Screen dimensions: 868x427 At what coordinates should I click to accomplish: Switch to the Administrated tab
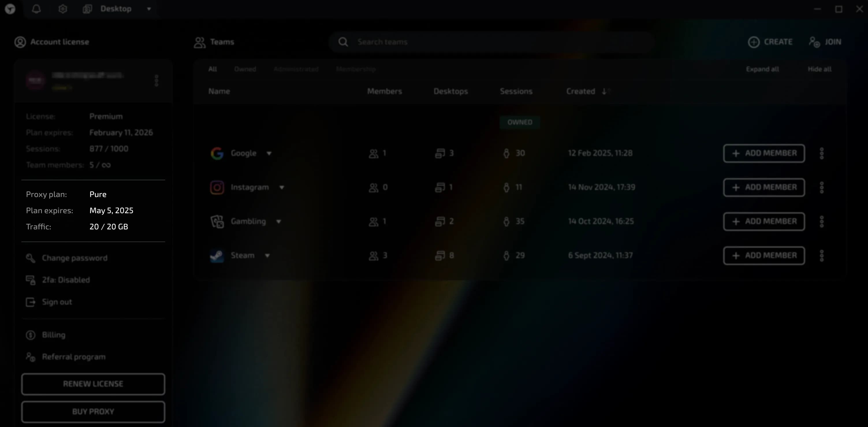coord(296,69)
